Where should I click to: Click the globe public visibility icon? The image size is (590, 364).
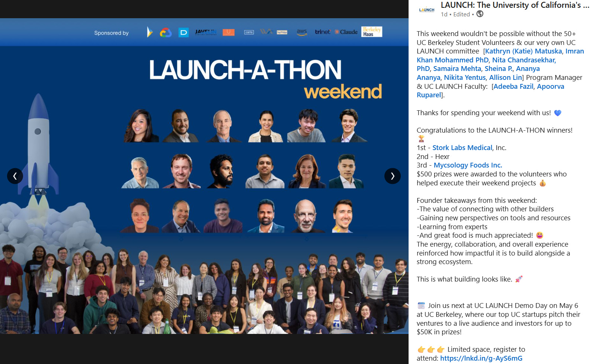point(480,14)
